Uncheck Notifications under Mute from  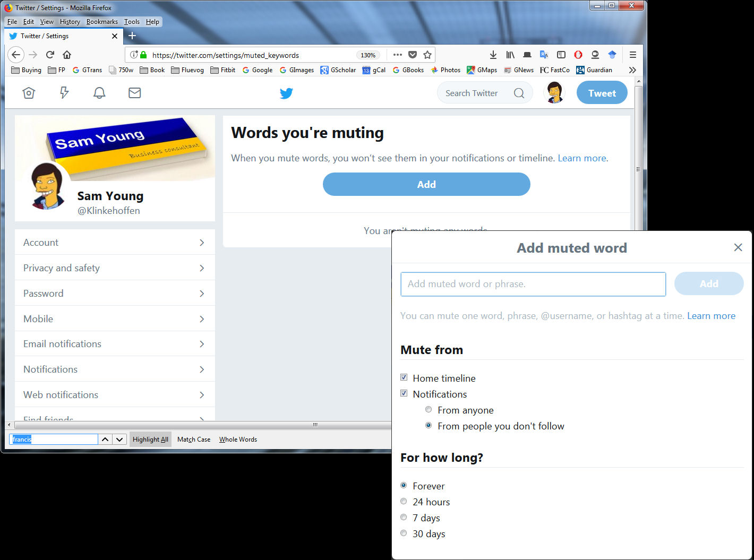click(x=404, y=393)
